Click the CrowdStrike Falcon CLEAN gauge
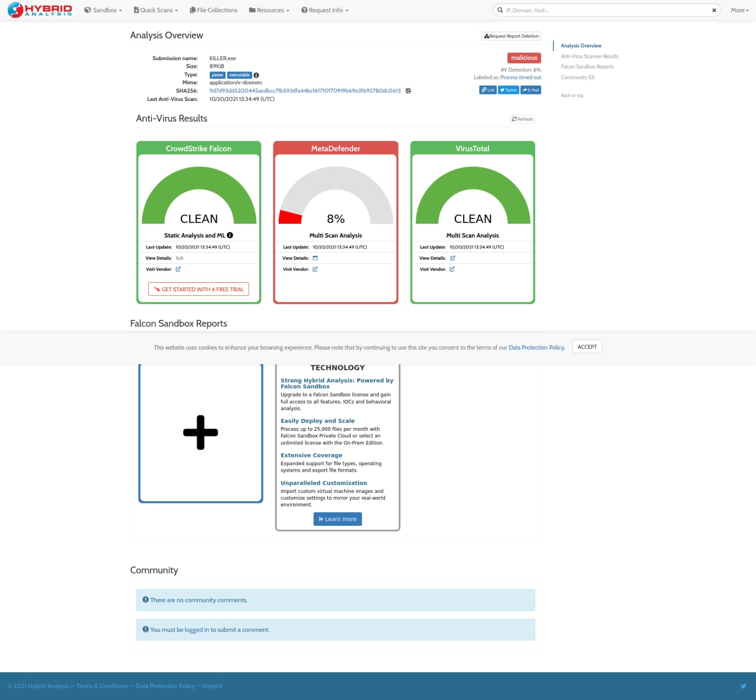Screen dimensions: 756x700 click(x=199, y=196)
